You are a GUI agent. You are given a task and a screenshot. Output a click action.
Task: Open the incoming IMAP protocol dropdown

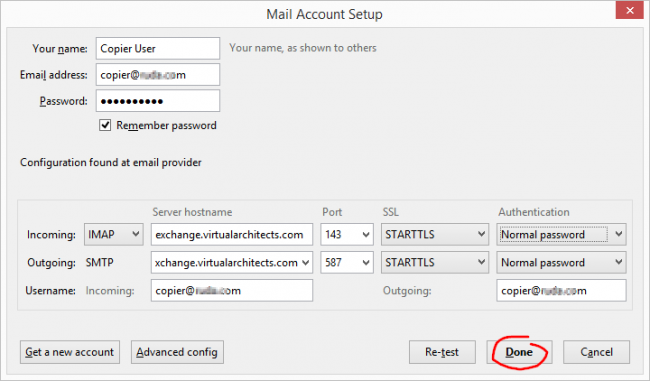114,235
